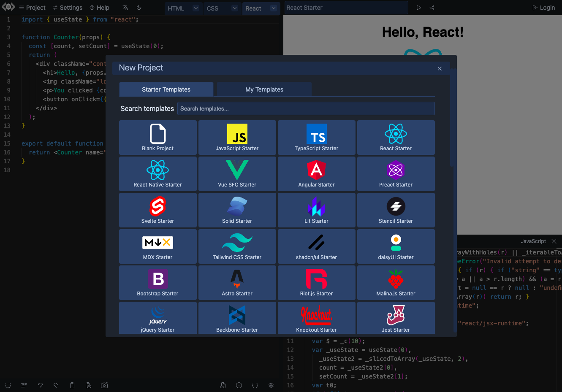This screenshot has height=392, width=562.
Task: Pick the Angular Starter template
Action: [x=317, y=174]
